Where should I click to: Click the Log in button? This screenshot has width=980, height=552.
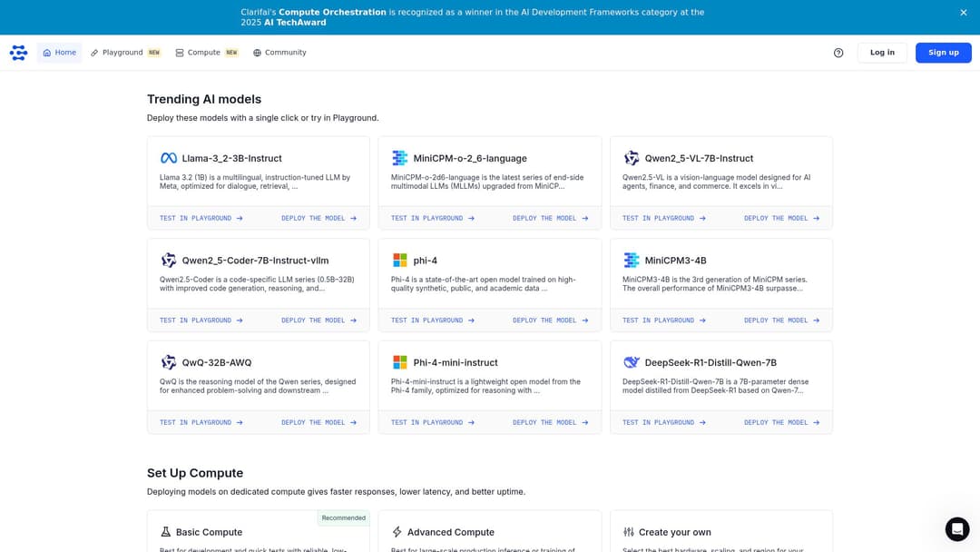tap(882, 53)
